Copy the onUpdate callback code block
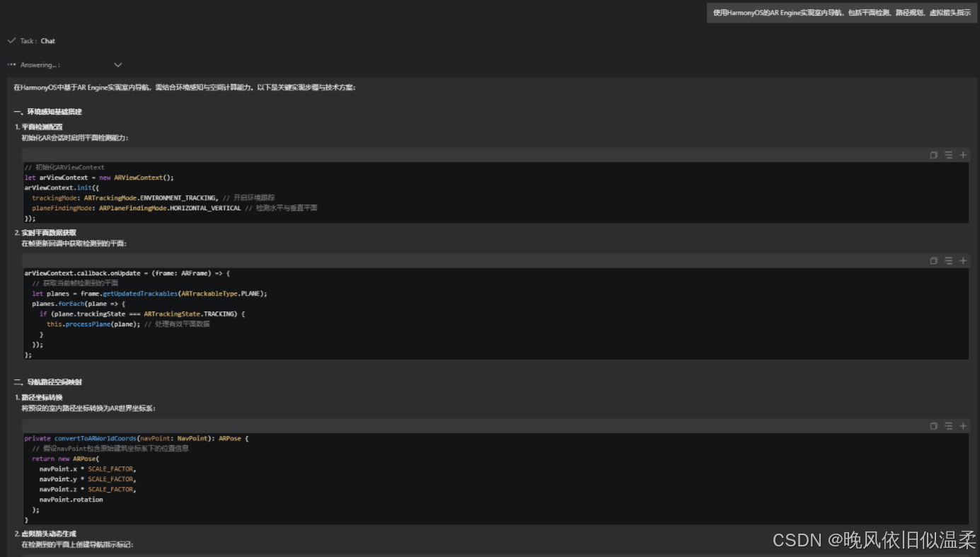This screenshot has height=557, width=980. (933, 260)
